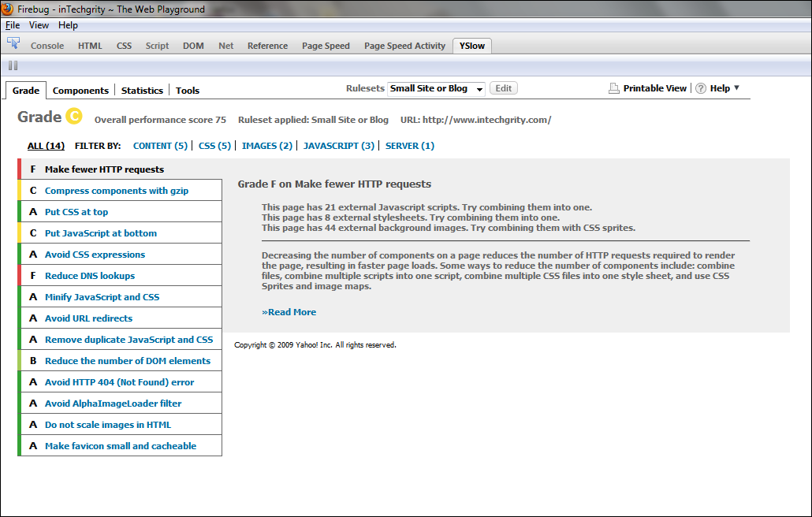This screenshot has height=517, width=812.
Task: Select the Put CSS at top rule
Action: click(120, 212)
